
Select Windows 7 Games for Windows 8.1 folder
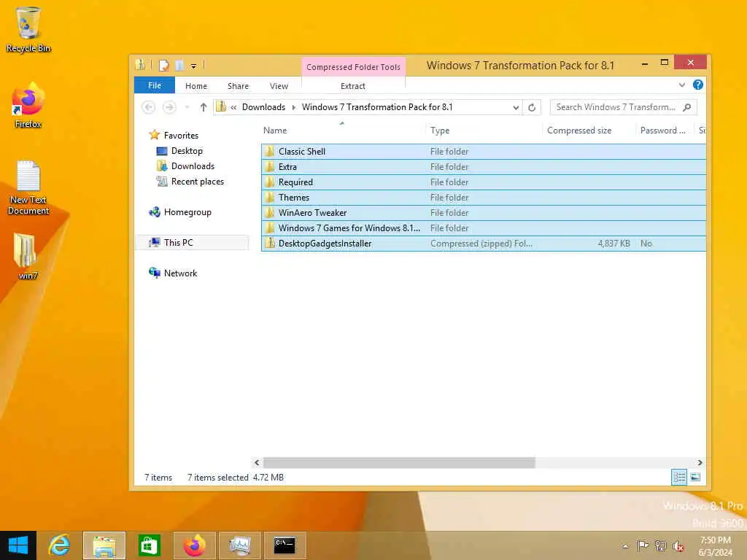[484, 227]
